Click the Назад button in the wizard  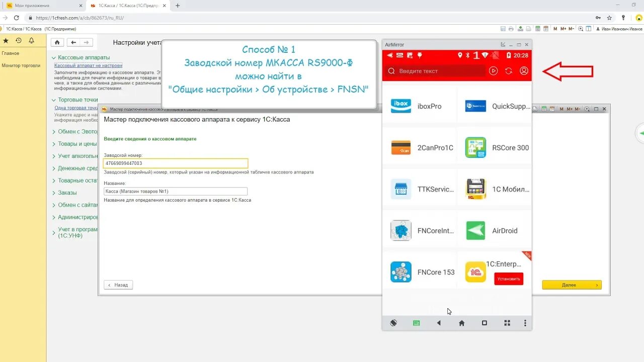[118, 285]
